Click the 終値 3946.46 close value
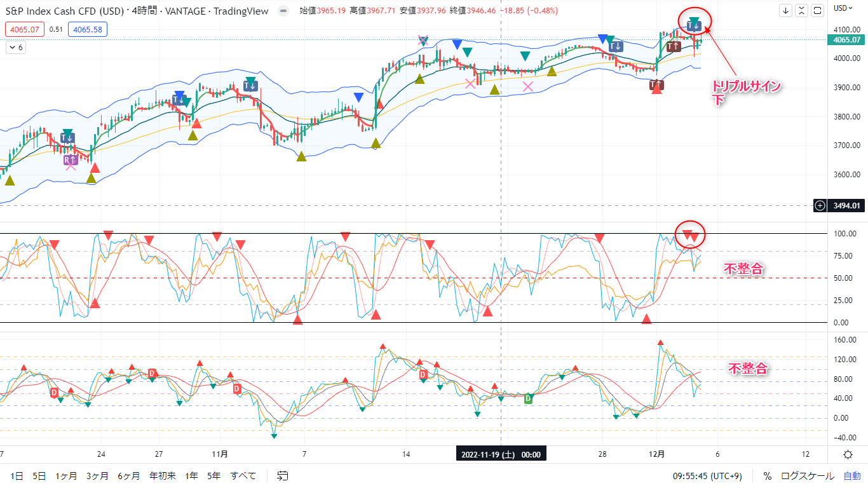This screenshot has height=488, width=868. click(x=473, y=11)
